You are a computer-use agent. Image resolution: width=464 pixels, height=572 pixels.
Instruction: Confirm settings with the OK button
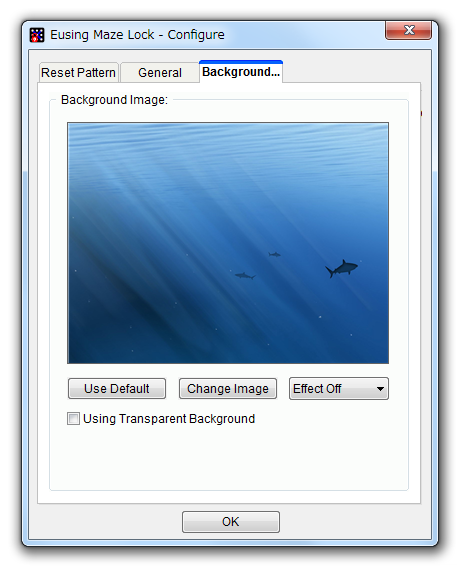(231, 522)
